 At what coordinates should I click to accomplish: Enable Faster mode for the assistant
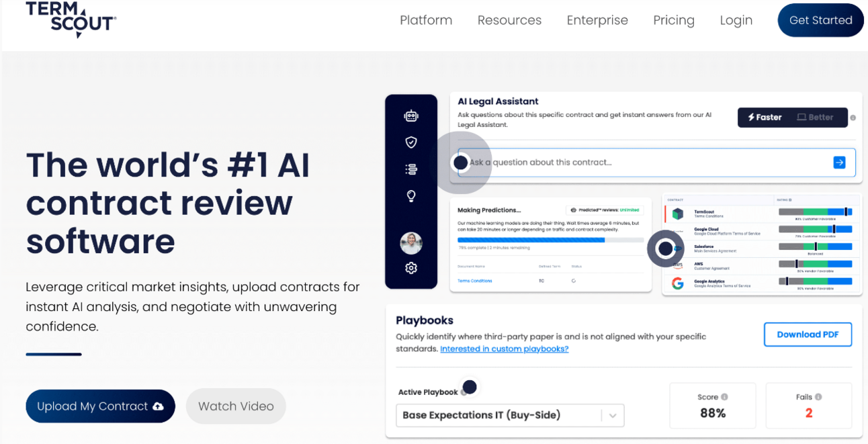763,117
